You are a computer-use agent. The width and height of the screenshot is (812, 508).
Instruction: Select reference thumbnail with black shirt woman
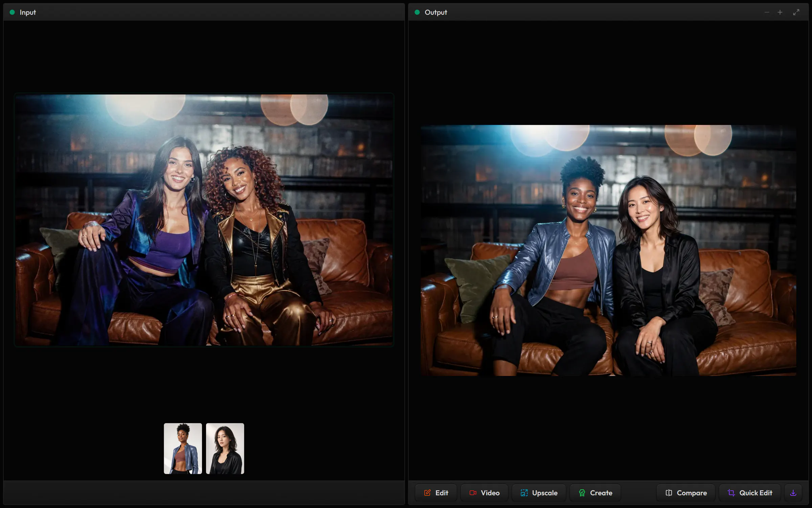tap(225, 448)
